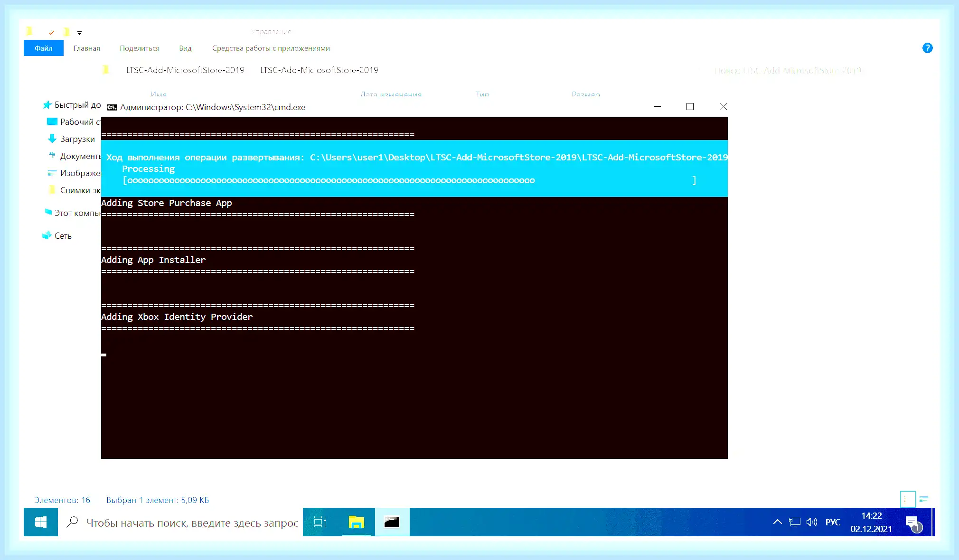
Task: Open the Поделиться ribbon tab
Action: point(140,48)
